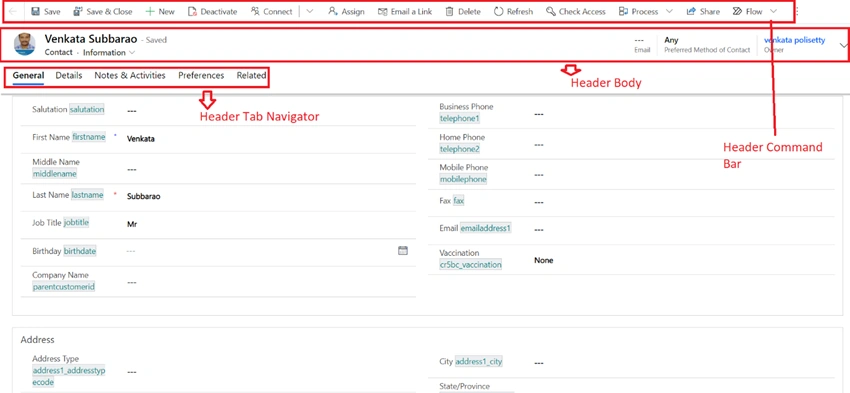Screen dimensions: 850x393
Task: Click the Save & Close command
Action: click(x=102, y=11)
